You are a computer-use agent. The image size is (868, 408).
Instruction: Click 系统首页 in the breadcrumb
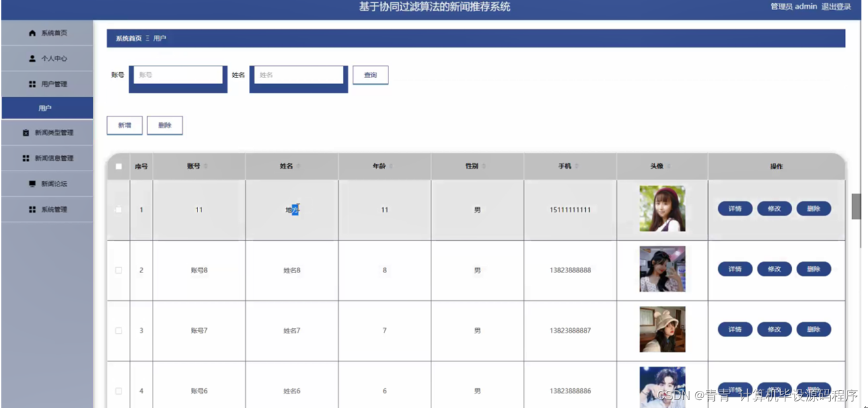click(129, 38)
